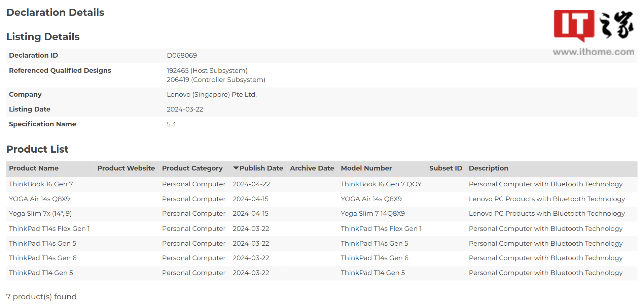Click the Declaration ID value D068069
This screenshot has height=308, width=644.
pyautogui.click(x=182, y=56)
